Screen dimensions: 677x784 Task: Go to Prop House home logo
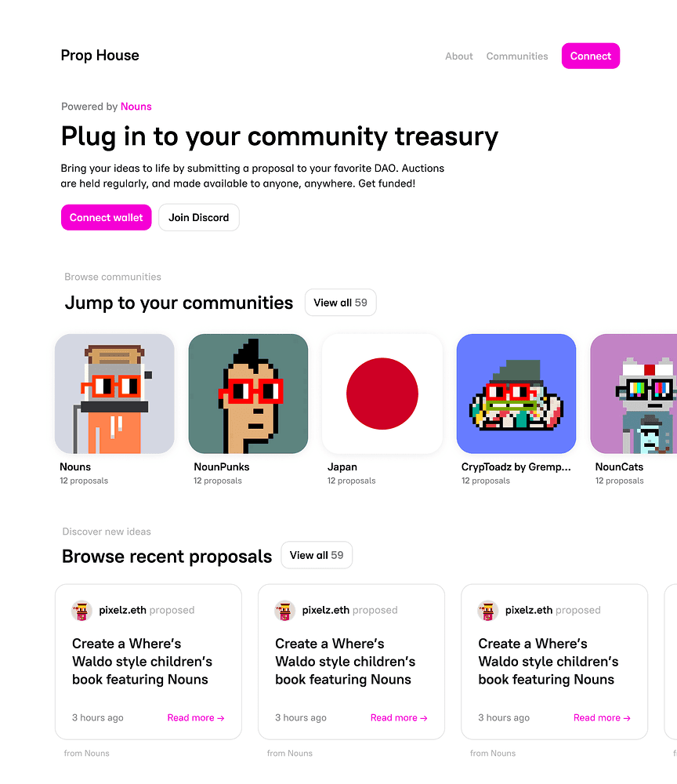[100, 56]
